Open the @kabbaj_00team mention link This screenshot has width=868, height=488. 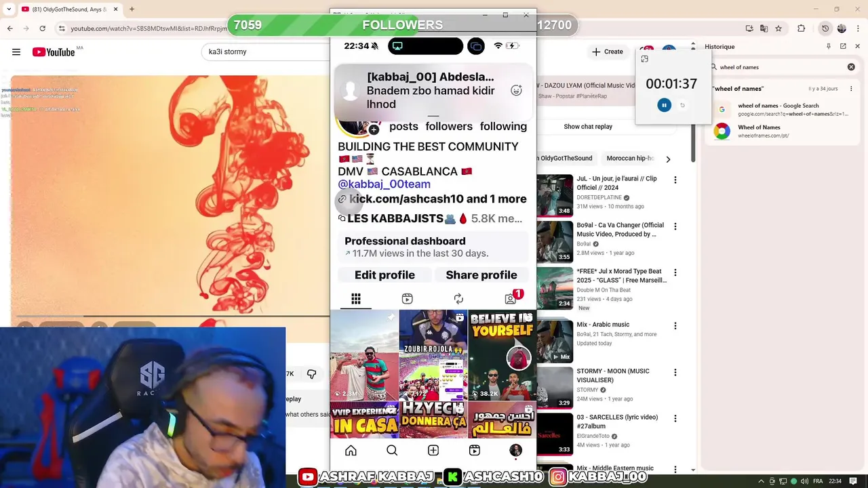pos(384,184)
